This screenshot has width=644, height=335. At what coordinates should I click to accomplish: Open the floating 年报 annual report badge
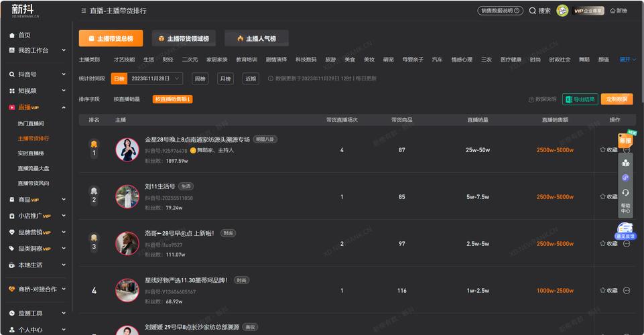tap(626, 139)
